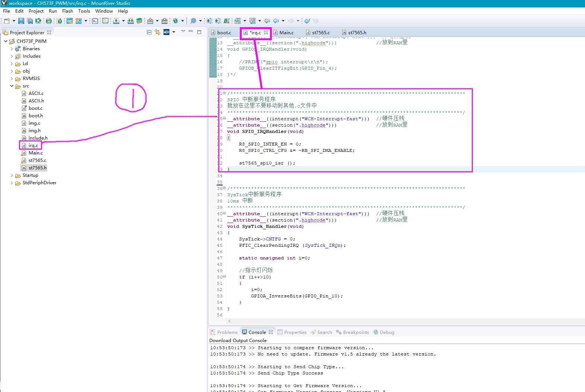Navigate forward with the grey right arrow
585x392 pixels.
(x=291, y=21)
